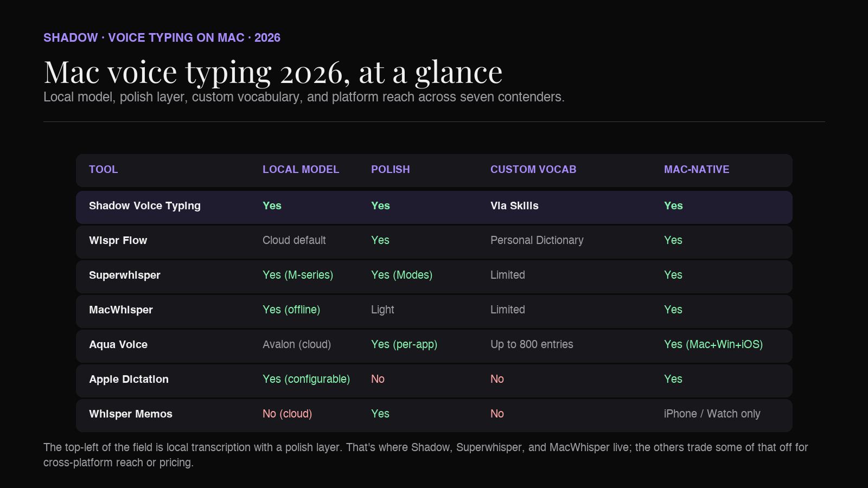The height and width of the screenshot is (488, 868).
Task: Click Superwhisper's 'Limited' custom vocab cell
Action: [x=507, y=275]
